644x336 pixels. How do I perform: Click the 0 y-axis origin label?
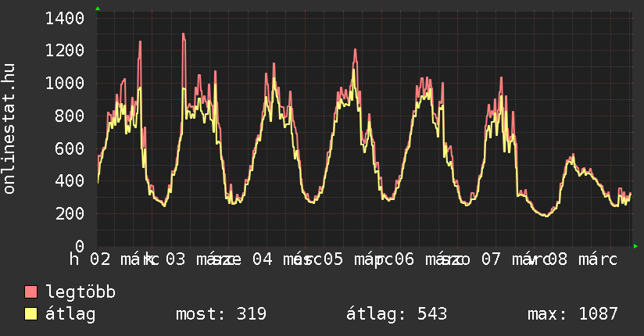tap(80, 246)
